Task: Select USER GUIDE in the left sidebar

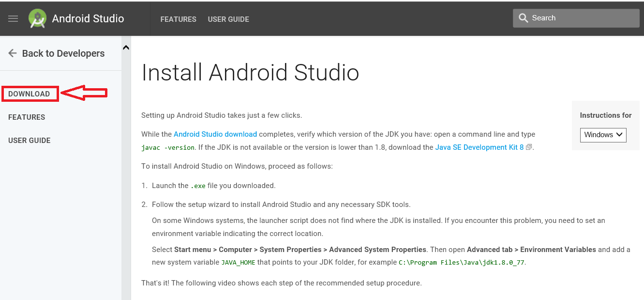Action: pos(29,140)
